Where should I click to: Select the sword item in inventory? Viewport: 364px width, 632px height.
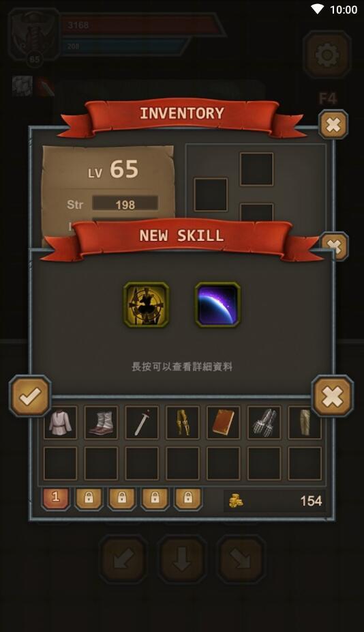pyautogui.click(x=142, y=422)
